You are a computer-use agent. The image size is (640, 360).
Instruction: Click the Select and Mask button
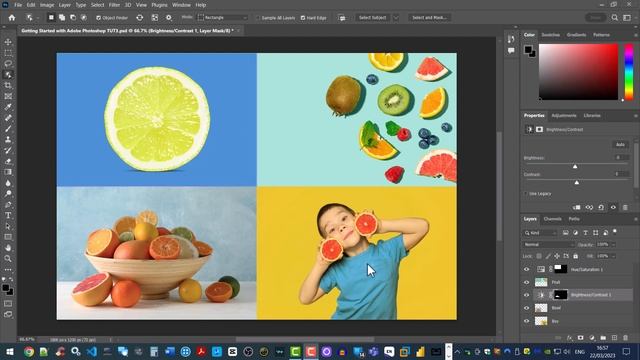[x=429, y=18]
